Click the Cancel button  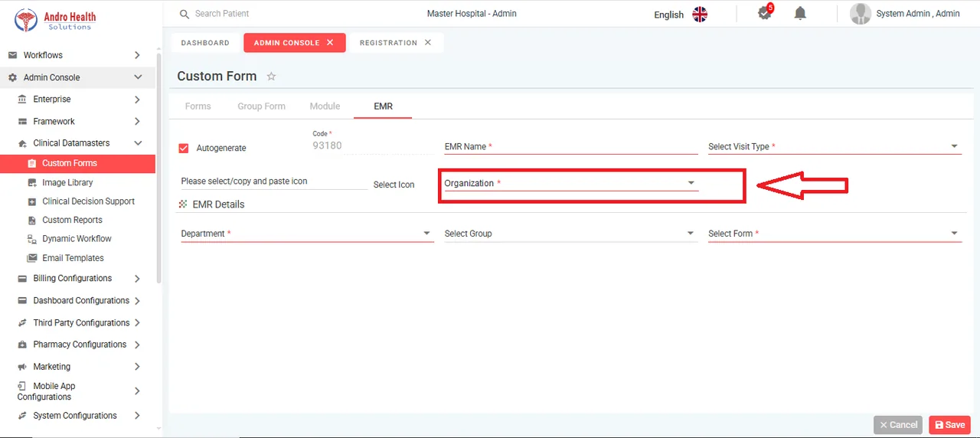click(x=898, y=425)
